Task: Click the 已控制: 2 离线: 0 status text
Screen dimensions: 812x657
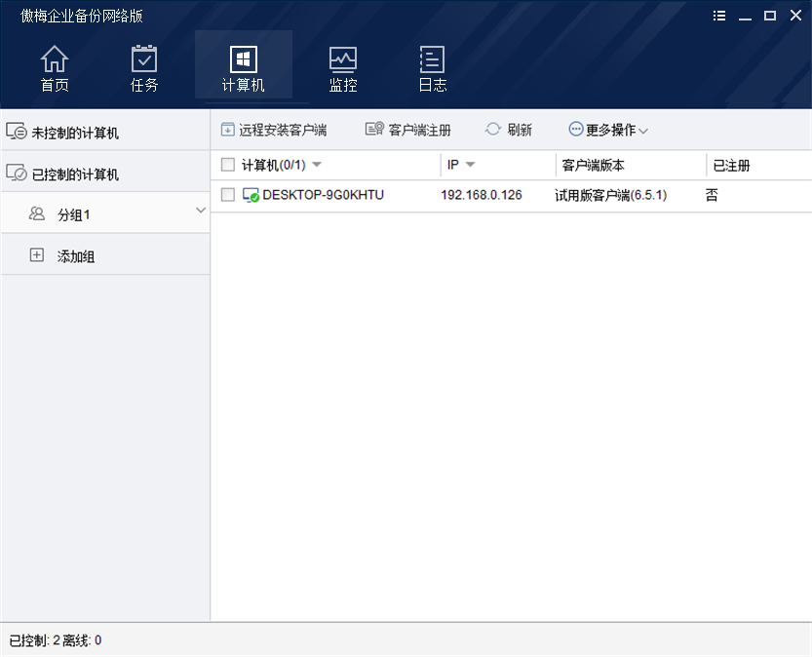Action: coord(56,640)
